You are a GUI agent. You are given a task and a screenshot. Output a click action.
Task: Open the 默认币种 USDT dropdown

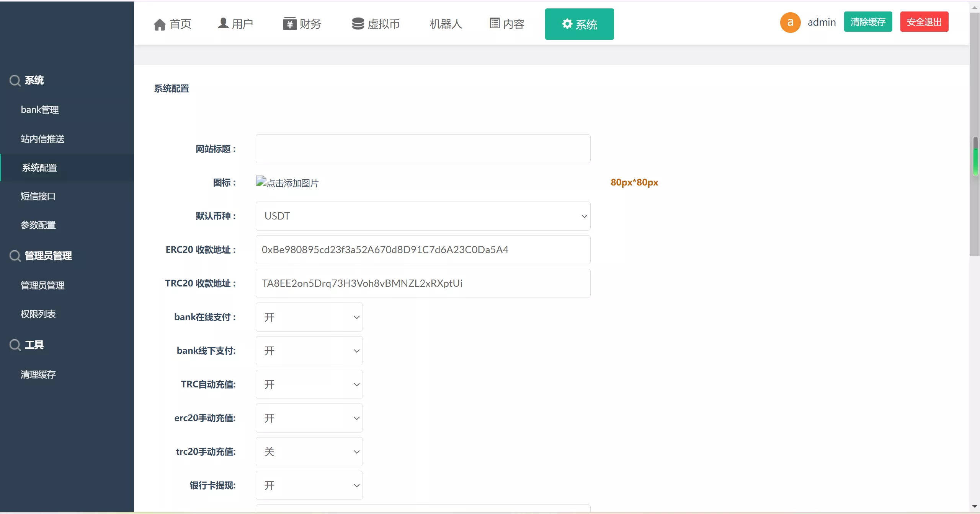pyautogui.click(x=423, y=216)
